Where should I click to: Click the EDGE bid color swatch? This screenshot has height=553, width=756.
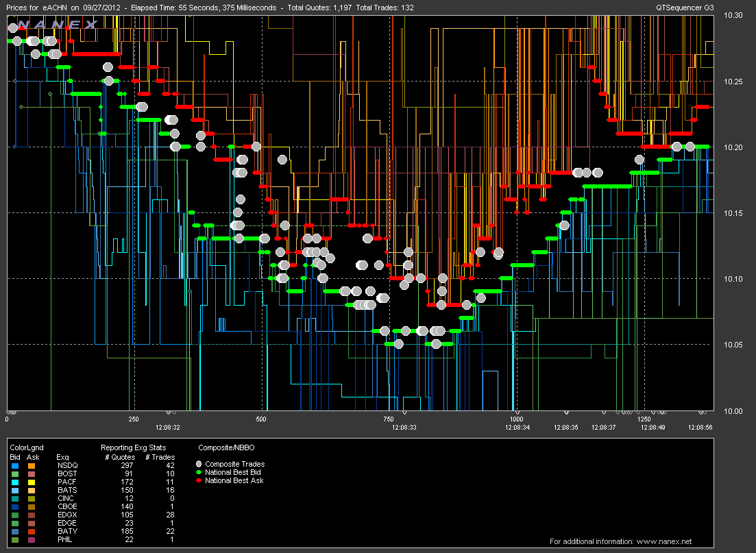[16, 523]
